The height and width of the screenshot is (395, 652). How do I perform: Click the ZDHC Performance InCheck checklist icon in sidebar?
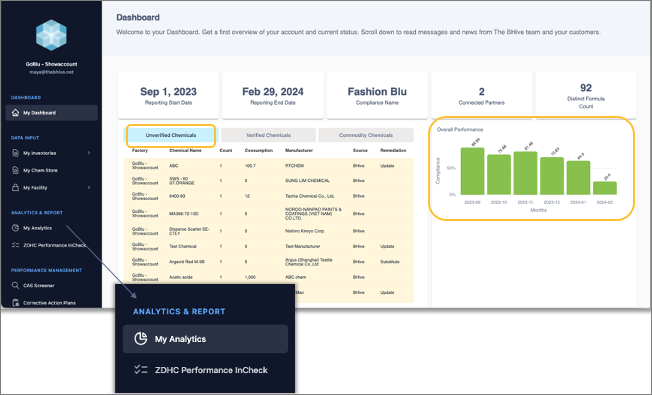tap(15, 245)
